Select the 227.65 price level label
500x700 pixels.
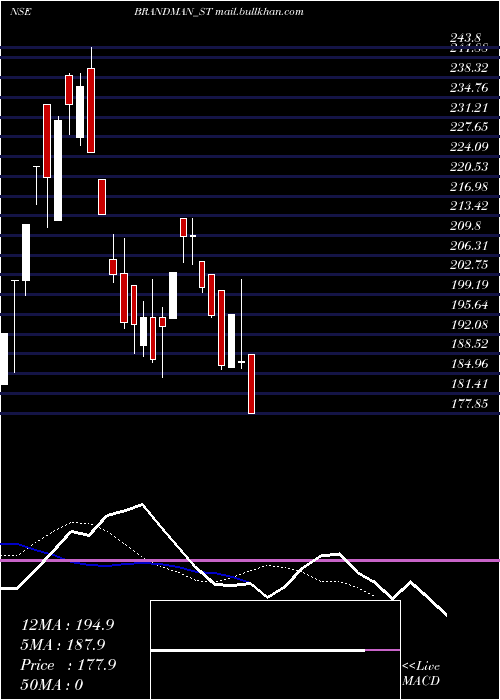point(469,127)
